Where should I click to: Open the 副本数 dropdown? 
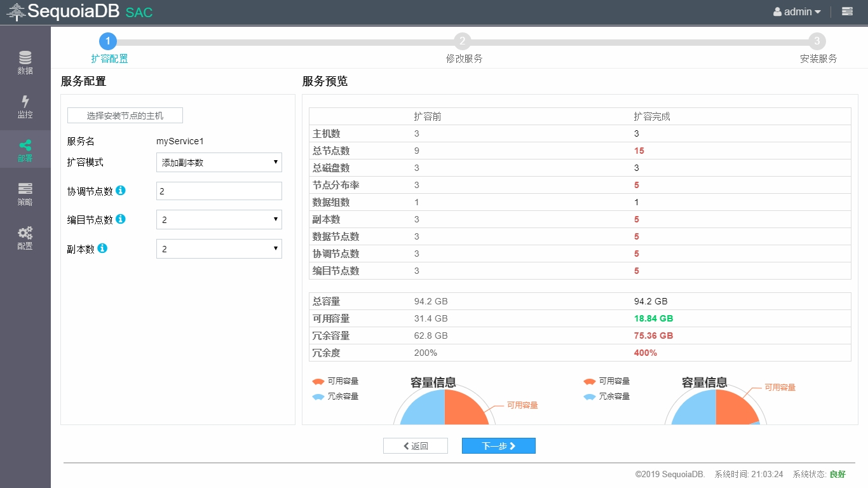tap(219, 249)
